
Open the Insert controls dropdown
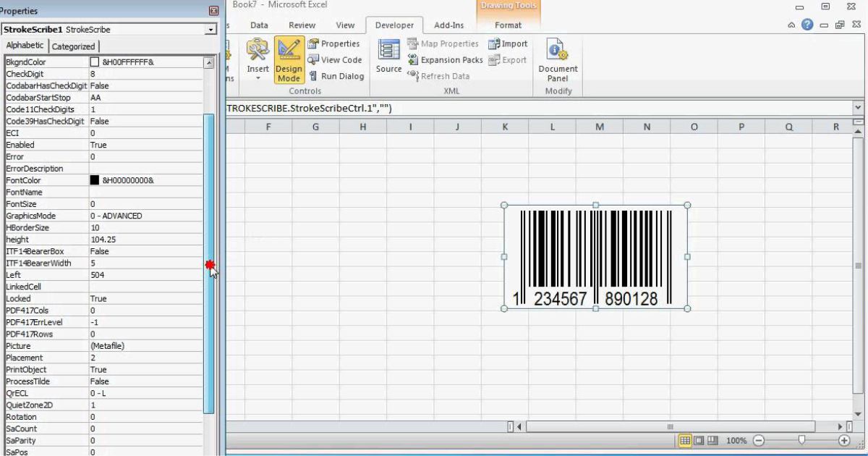258,59
